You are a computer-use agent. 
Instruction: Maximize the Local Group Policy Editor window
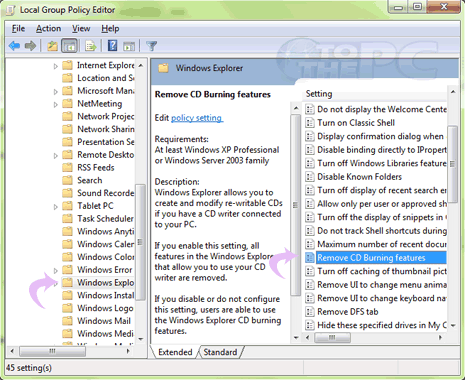tap(417, 7)
